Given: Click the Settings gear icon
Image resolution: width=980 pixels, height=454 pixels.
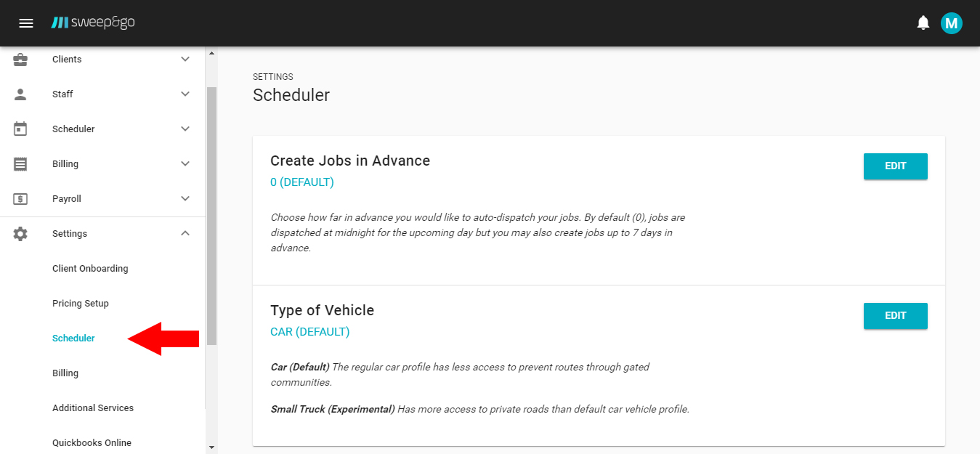Looking at the screenshot, I should pyautogui.click(x=20, y=233).
